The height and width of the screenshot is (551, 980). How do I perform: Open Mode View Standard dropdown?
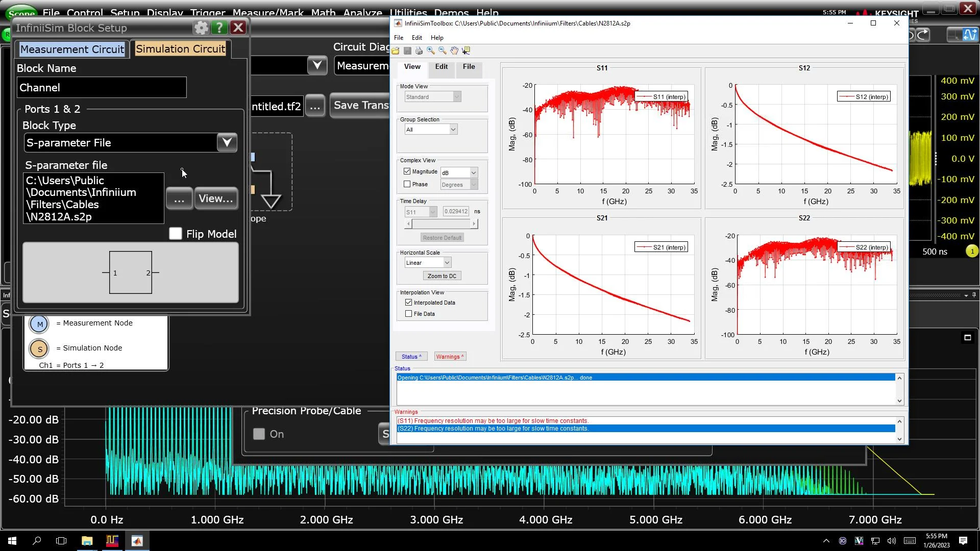(x=433, y=97)
